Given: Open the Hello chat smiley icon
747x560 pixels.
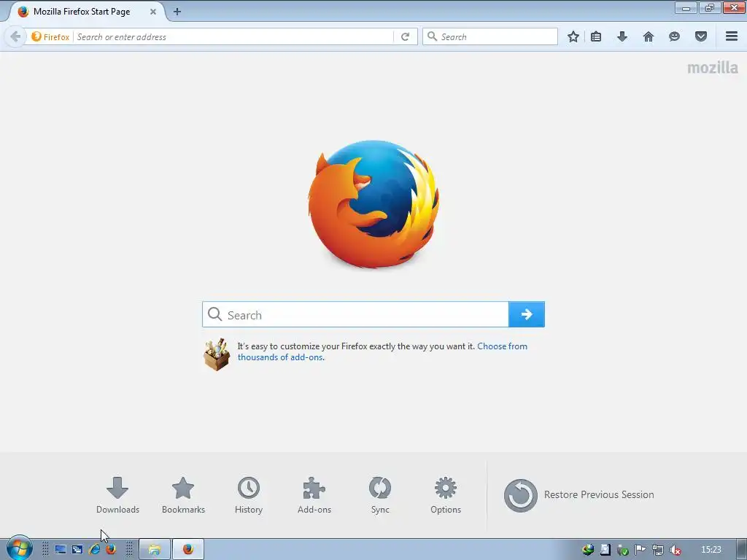Looking at the screenshot, I should coord(674,36).
